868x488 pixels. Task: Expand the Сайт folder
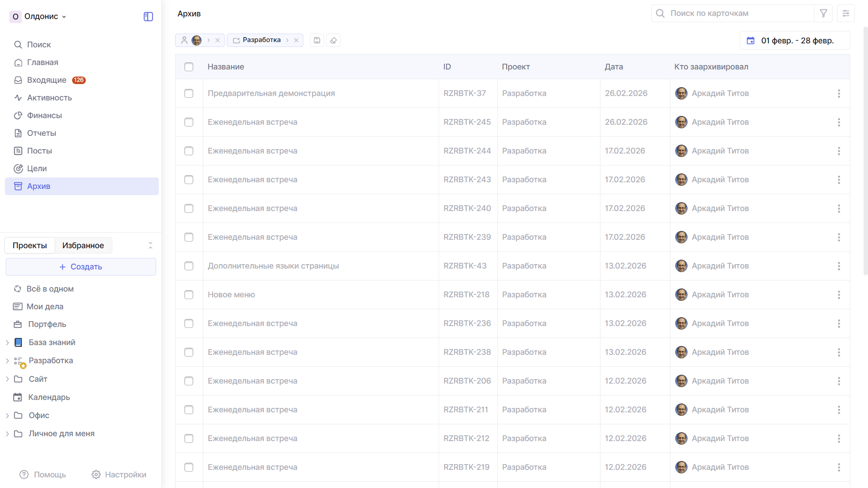7,379
